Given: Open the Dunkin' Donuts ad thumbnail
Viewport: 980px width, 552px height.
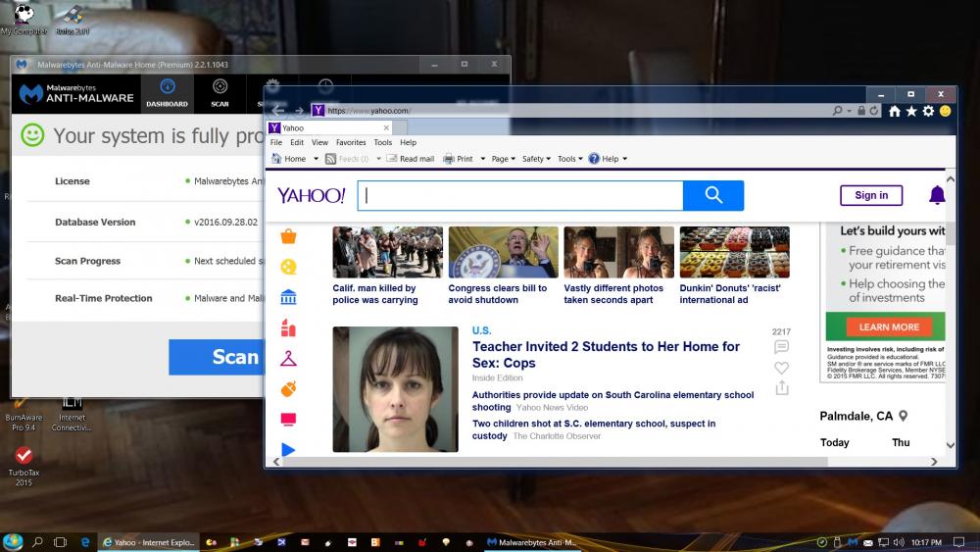Looking at the screenshot, I should coord(734,252).
